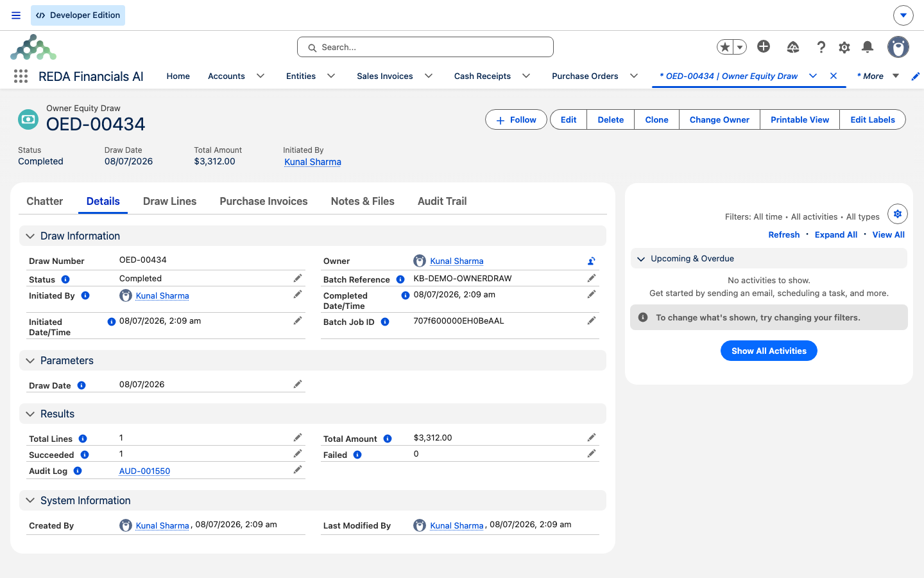
Task: Open the AUD-001550 audit log link
Action: (x=145, y=471)
